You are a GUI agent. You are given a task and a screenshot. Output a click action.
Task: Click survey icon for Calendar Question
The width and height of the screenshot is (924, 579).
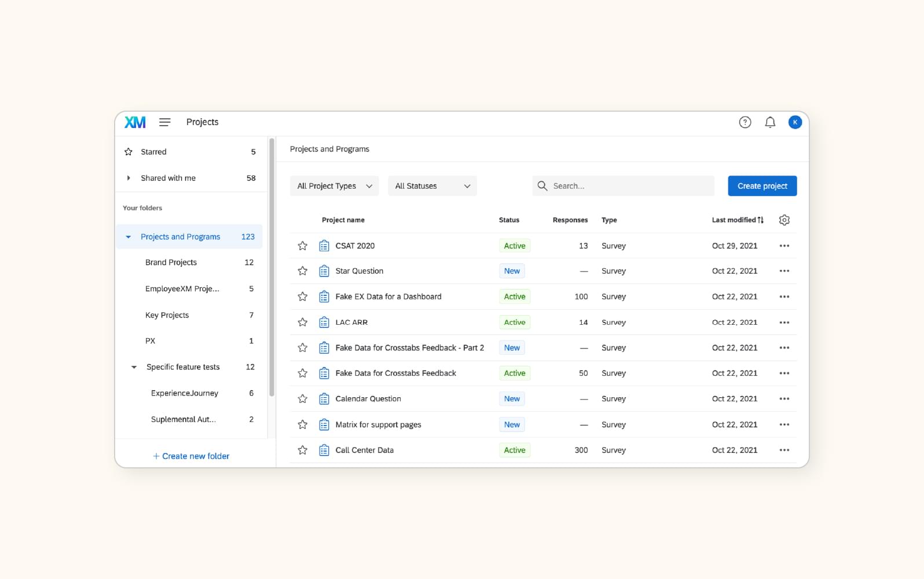[324, 399]
